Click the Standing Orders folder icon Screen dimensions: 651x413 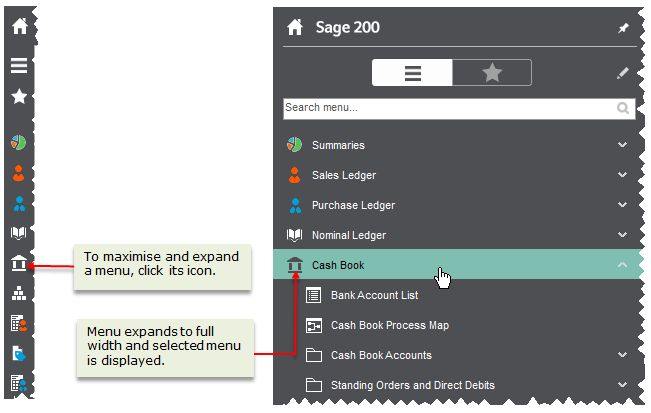[313, 385]
